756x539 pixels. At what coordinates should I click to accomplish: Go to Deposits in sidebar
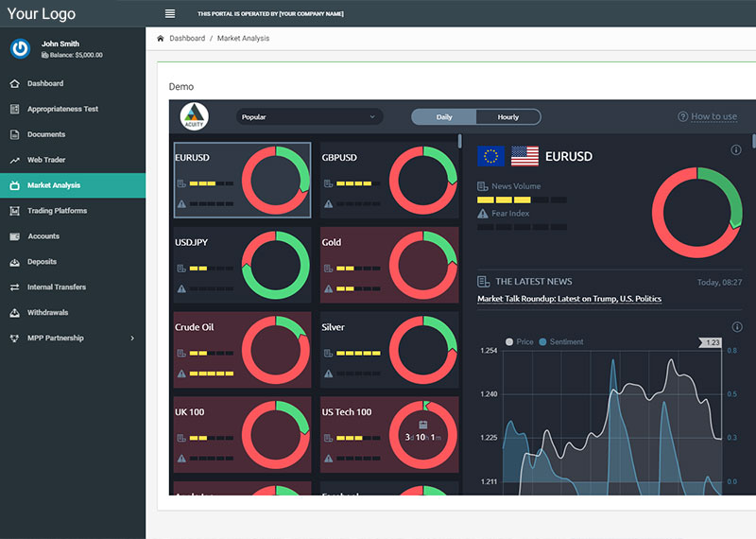42,262
